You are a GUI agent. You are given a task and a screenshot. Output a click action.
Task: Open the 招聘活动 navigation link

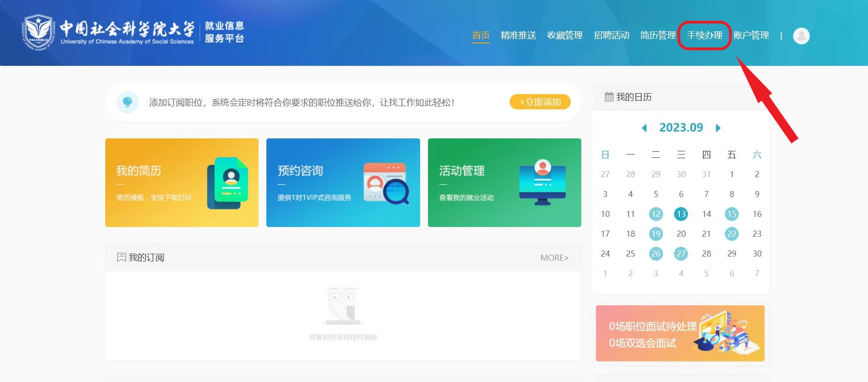611,36
